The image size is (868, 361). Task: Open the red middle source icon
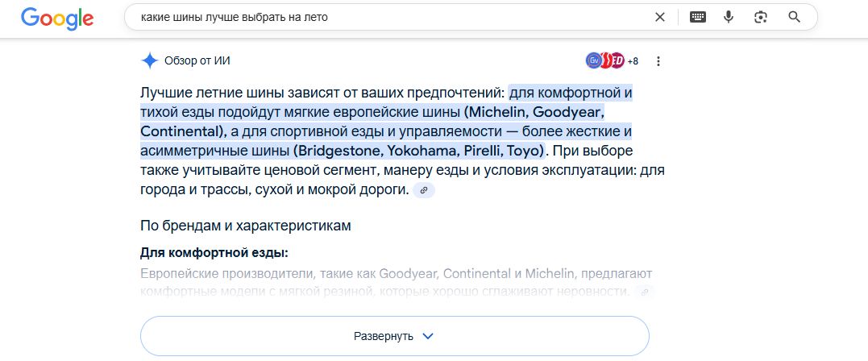click(x=605, y=60)
